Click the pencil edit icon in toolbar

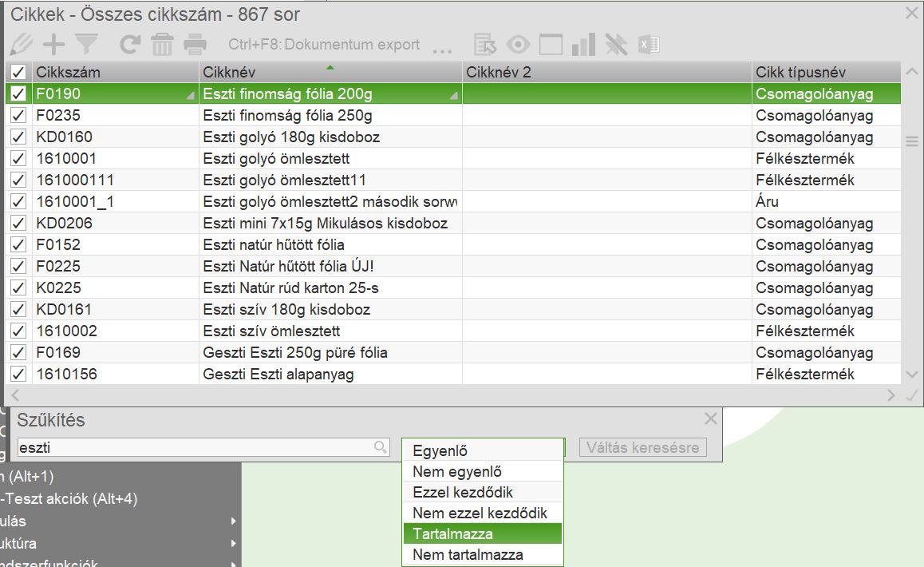pyautogui.click(x=21, y=45)
